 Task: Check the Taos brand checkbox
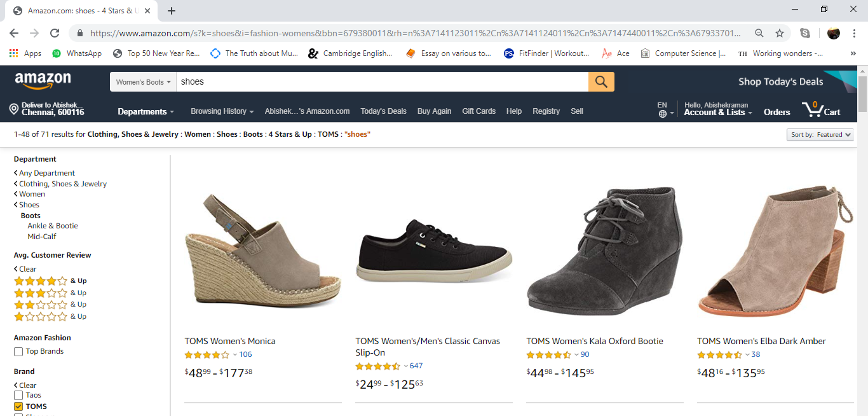point(18,395)
